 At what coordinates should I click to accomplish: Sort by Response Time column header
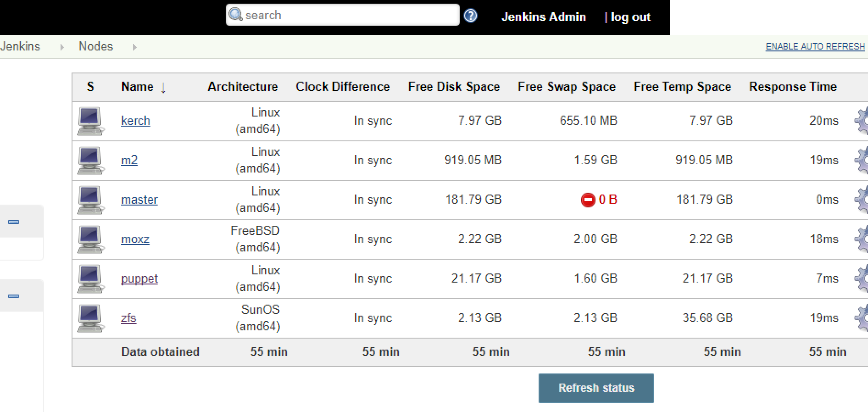coord(793,87)
